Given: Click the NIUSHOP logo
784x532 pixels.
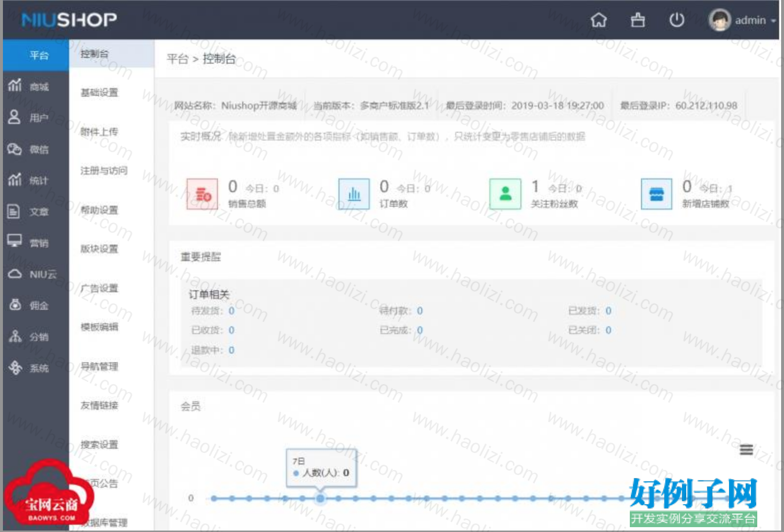Looking at the screenshot, I should [x=69, y=19].
